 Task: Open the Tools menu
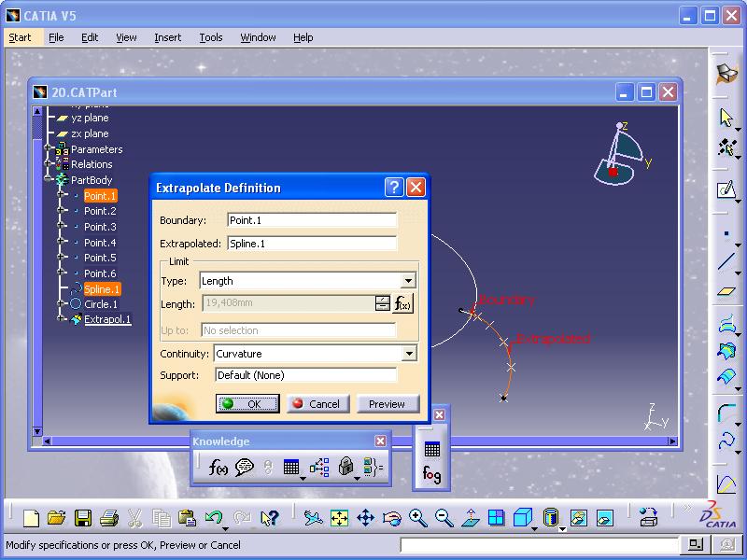tap(210, 37)
